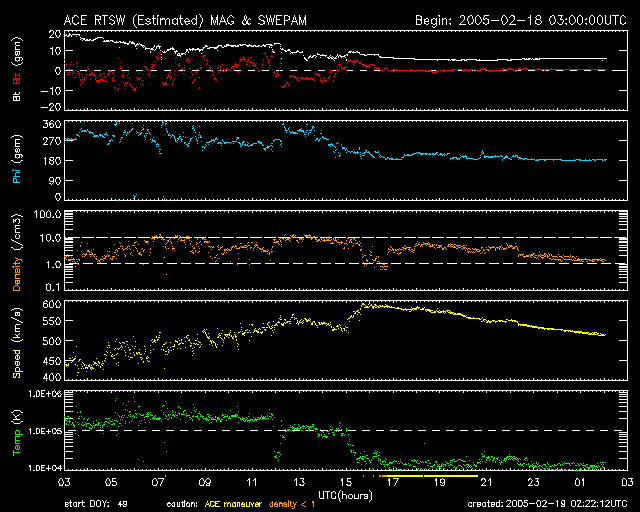This screenshot has width=640, height=512.
Task: Select the '10.0' tick on the Density axis
Action: coord(50,238)
